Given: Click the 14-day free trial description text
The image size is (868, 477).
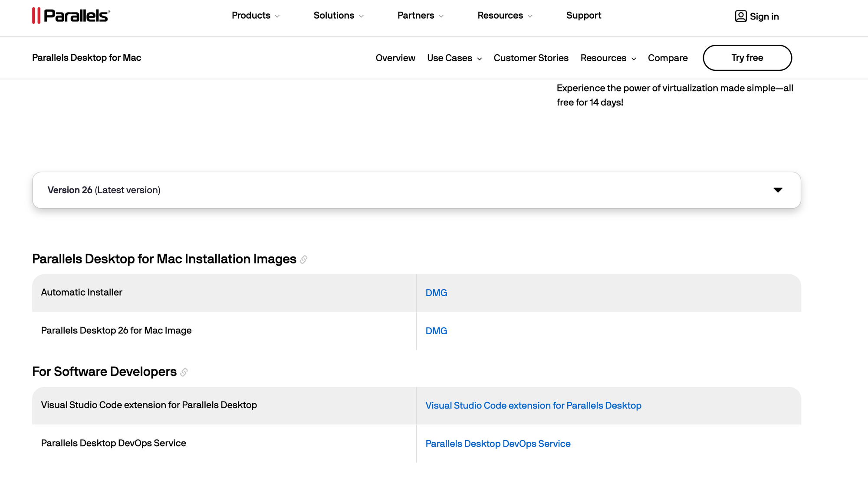Looking at the screenshot, I should [x=675, y=95].
